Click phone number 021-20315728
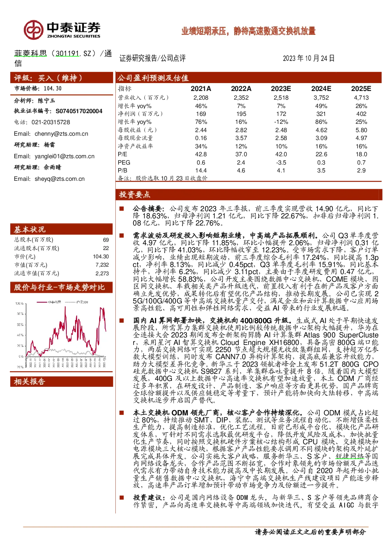Viewport: 392px width, 555px height. tap(51, 122)
